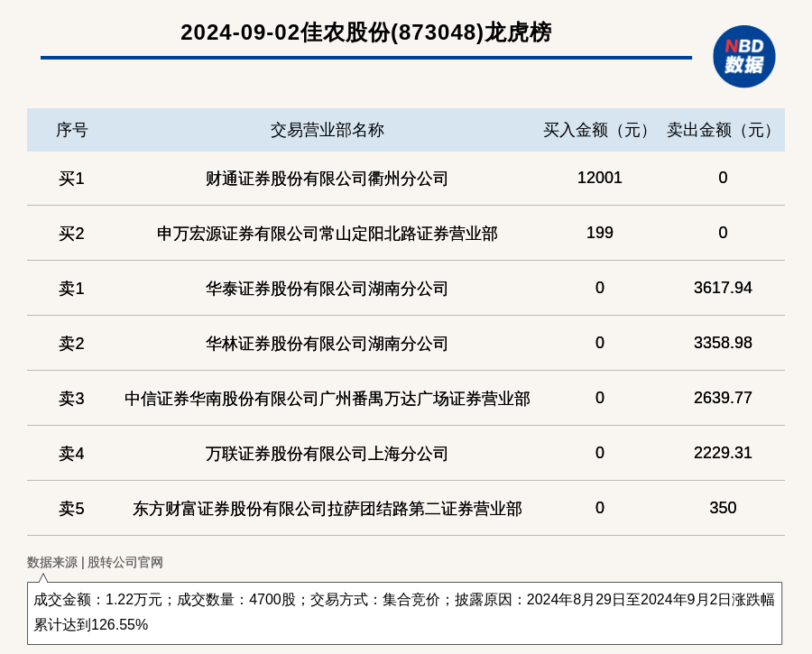Select the 卖3 row label
The image size is (812, 654).
coord(71,399)
